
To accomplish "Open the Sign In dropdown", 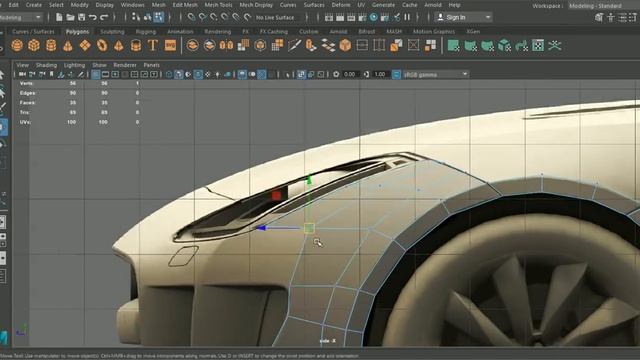I will [x=463, y=17].
